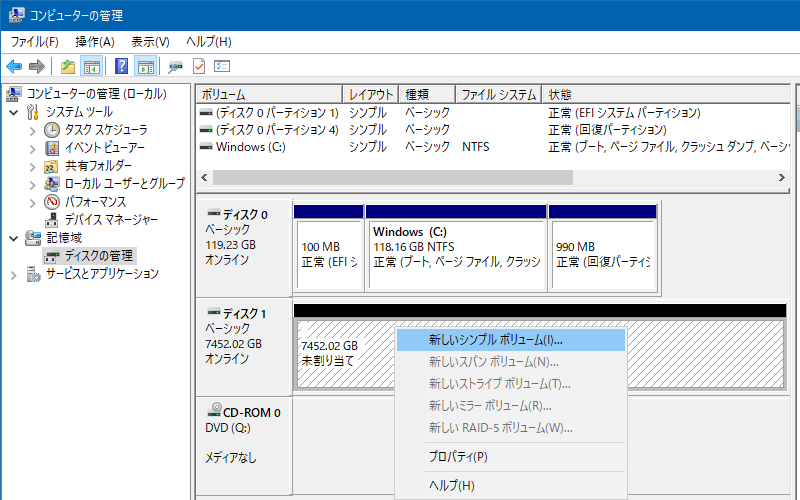
Task: Sort by the 状態 column header
Action: pos(666,94)
